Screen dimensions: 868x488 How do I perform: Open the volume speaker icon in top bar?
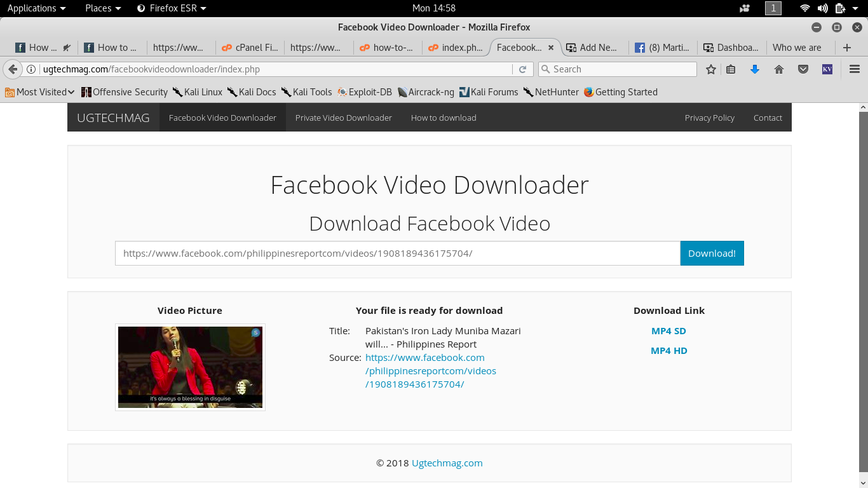pos(823,8)
